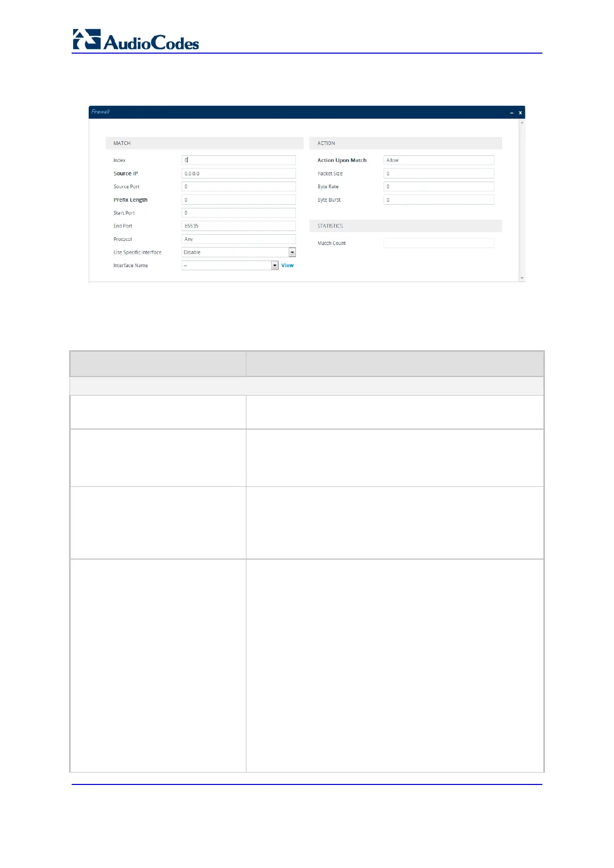Focus the Prefix Length field

[239, 200]
